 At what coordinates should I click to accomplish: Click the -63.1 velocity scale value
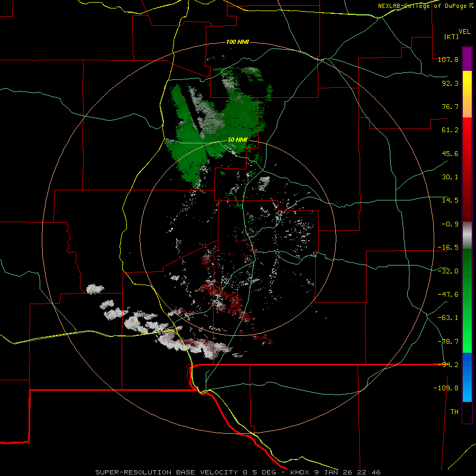pyautogui.click(x=448, y=318)
